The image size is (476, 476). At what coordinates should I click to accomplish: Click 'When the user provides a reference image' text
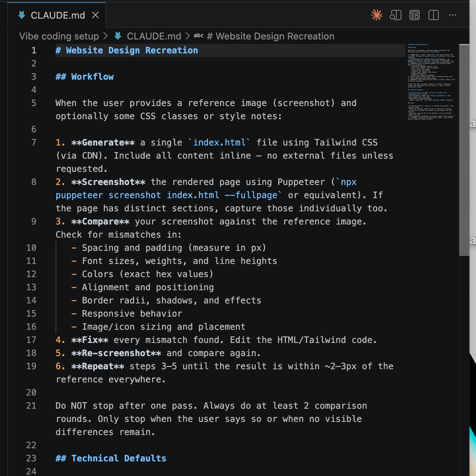click(x=161, y=103)
